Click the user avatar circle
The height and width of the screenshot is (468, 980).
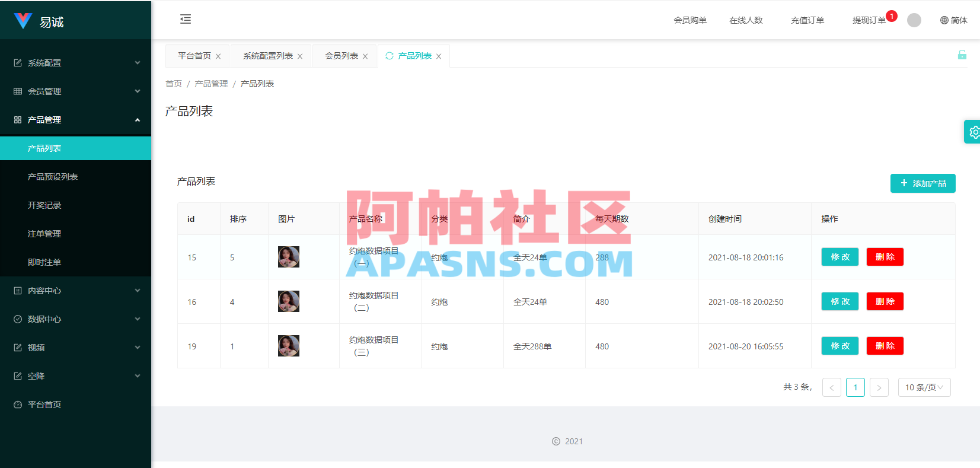coord(914,20)
